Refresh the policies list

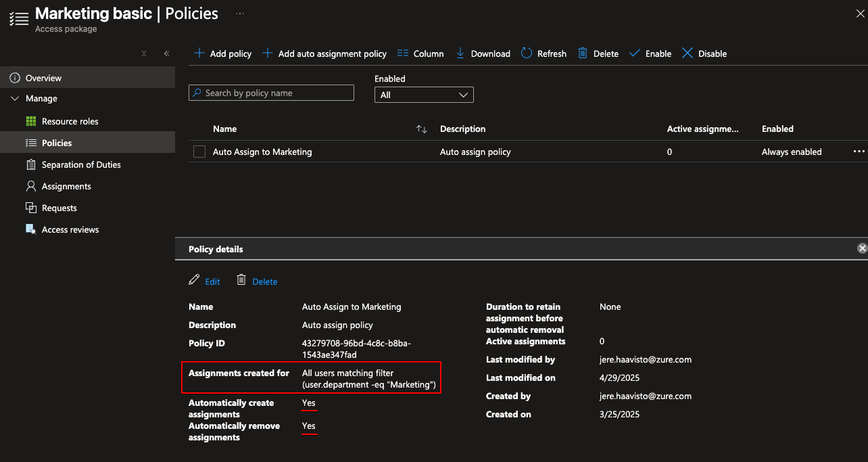coord(544,53)
